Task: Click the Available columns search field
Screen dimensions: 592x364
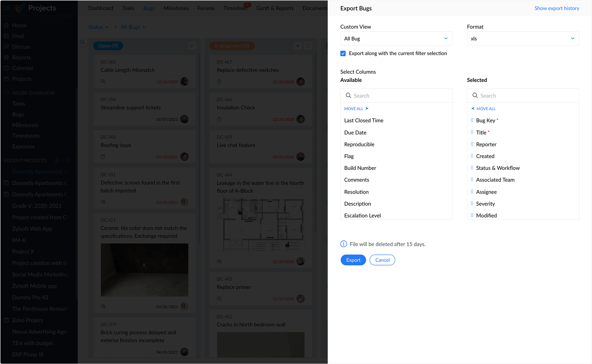Action: coord(399,96)
